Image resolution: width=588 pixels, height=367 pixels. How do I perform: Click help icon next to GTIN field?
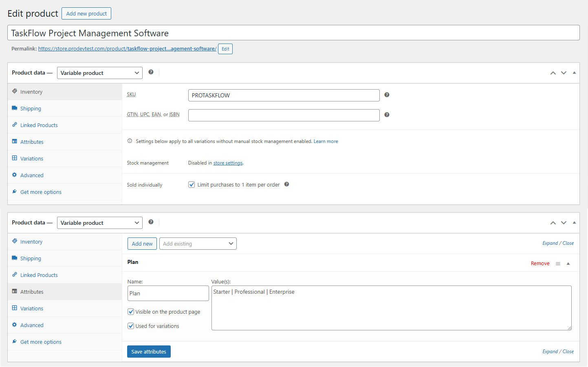(387, 115)
